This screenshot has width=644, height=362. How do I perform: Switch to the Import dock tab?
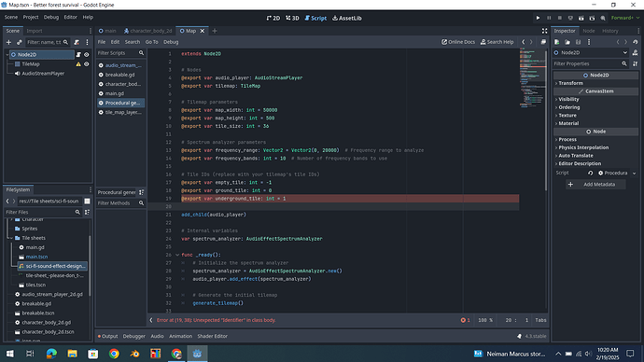(35, 31)
